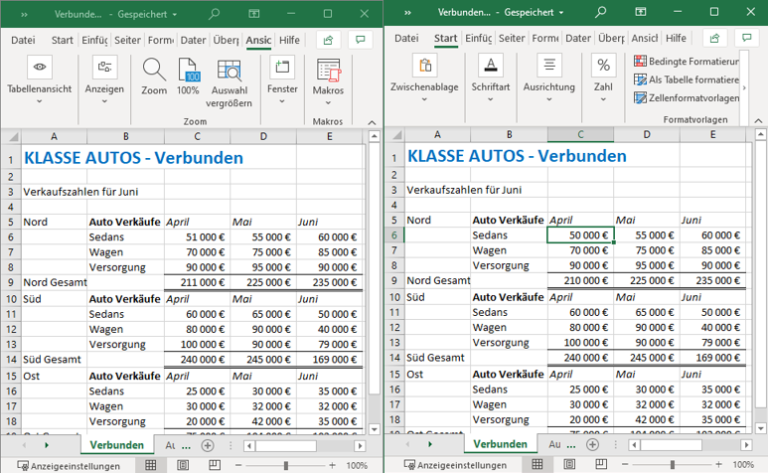The height and width of the screenshot is (473, 768).
Task: Click Als Tabelle formatieren in right window
Action: (686, 79)
